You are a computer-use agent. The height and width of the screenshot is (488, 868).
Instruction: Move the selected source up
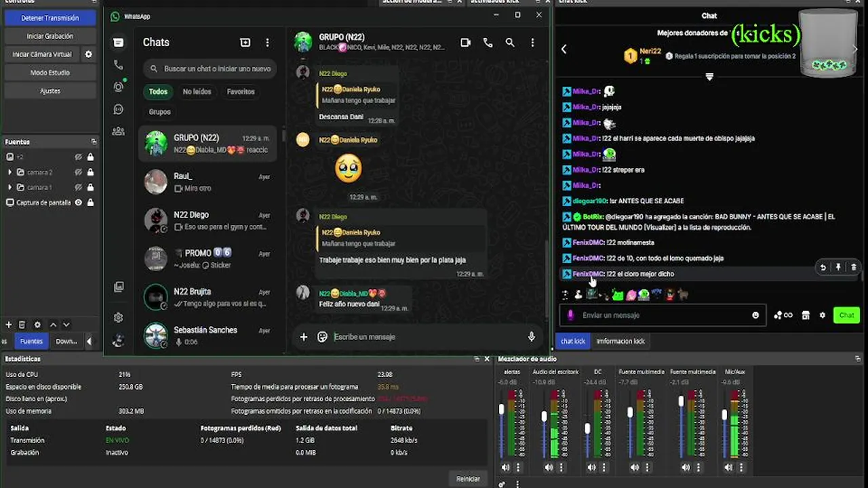tap(53, 325)
